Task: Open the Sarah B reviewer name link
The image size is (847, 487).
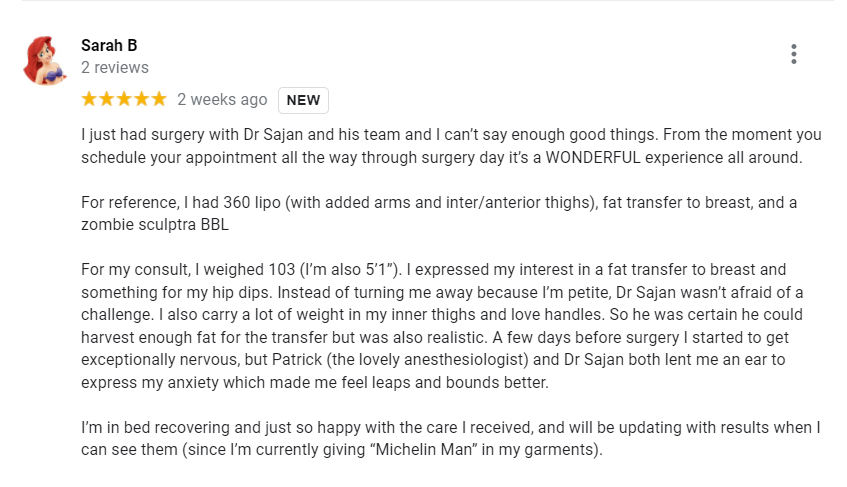Action: [109, 45]
